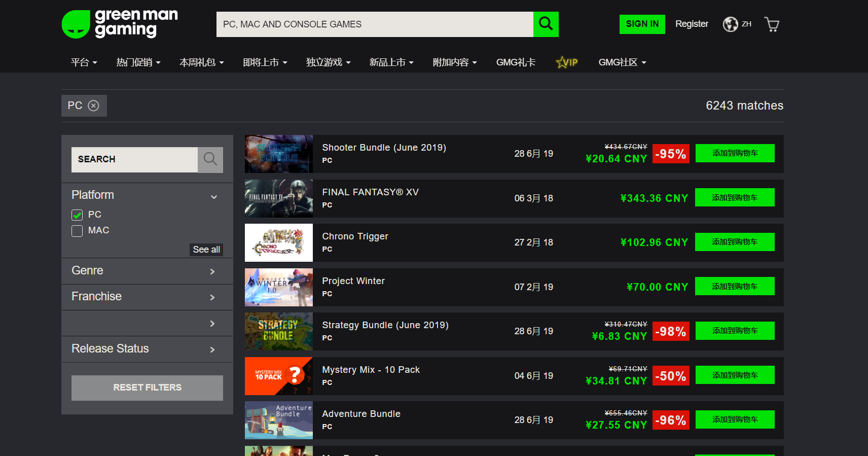Open the 本周礼包 dropdown menu
Image resolution: width=868 pixels, height=456 pixels.
202,62
